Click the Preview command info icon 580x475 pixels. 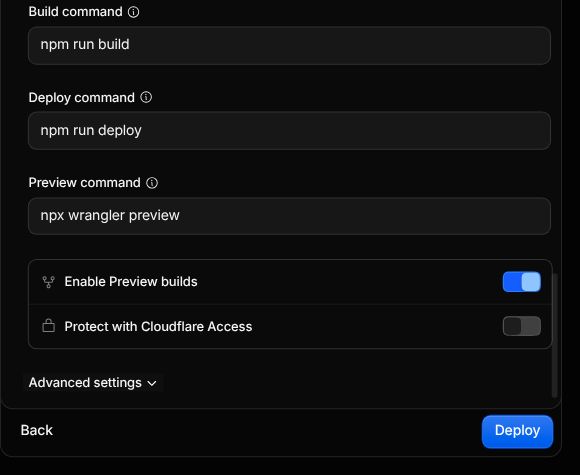pos(152,183)
